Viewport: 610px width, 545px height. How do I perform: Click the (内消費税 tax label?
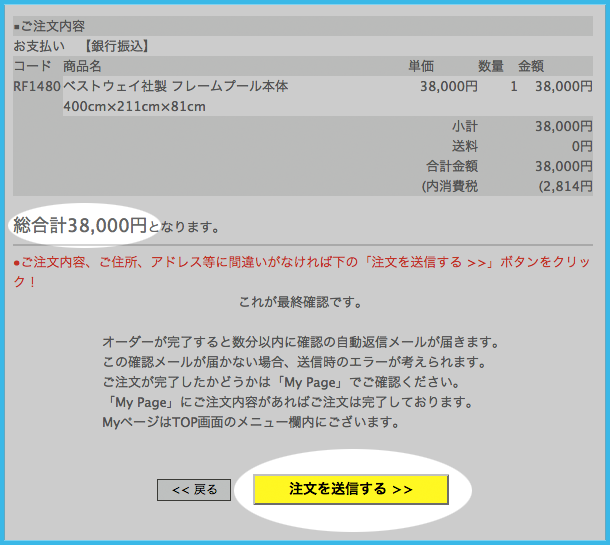click(450, 186)
